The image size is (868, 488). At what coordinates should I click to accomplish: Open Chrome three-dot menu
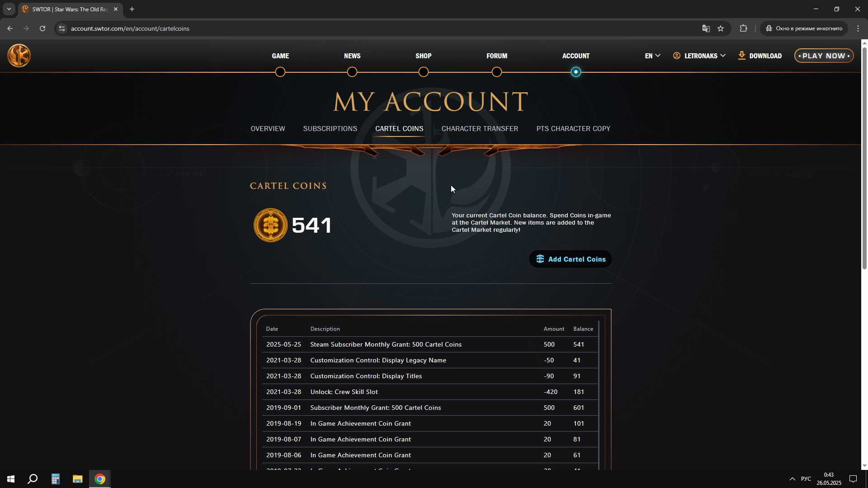[x=858, y=28]
